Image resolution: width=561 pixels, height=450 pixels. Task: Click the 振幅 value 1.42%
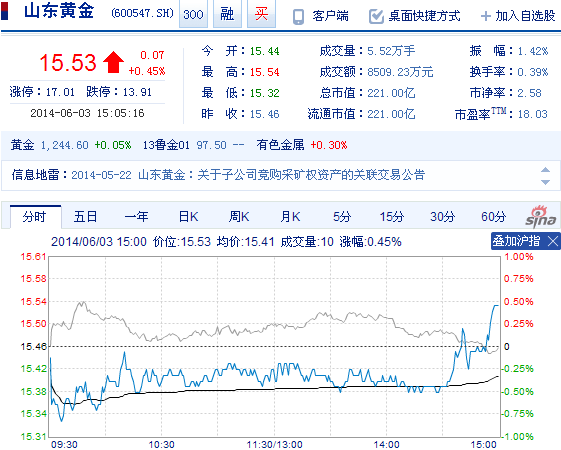click(x=533, y=52)
